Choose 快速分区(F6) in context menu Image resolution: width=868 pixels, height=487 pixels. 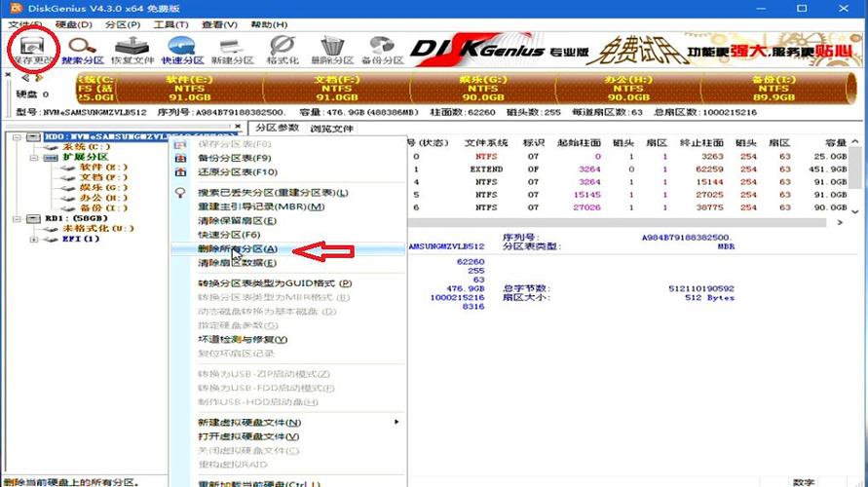[229, 235]
